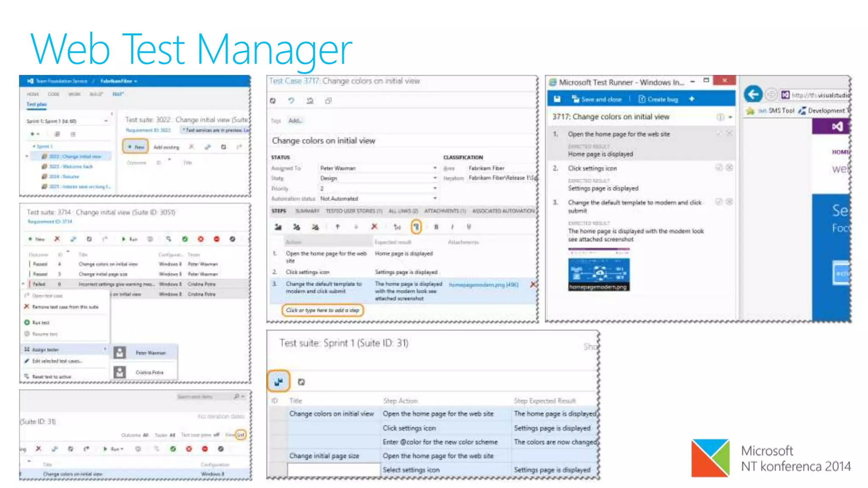
Task: Click Add tag button in Test Case 3717
Action: pyautogui.click(x=295, y=121)
